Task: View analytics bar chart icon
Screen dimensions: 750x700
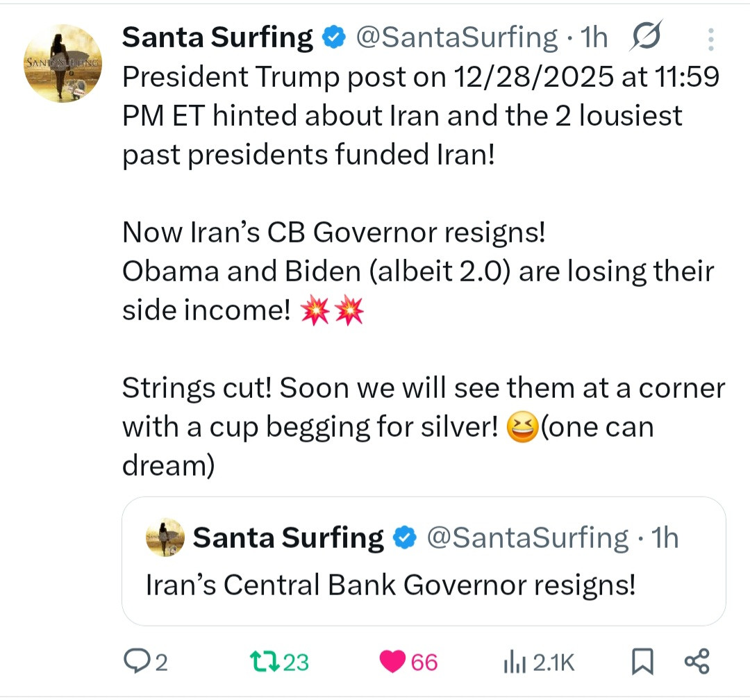Action: pos(513,663)
